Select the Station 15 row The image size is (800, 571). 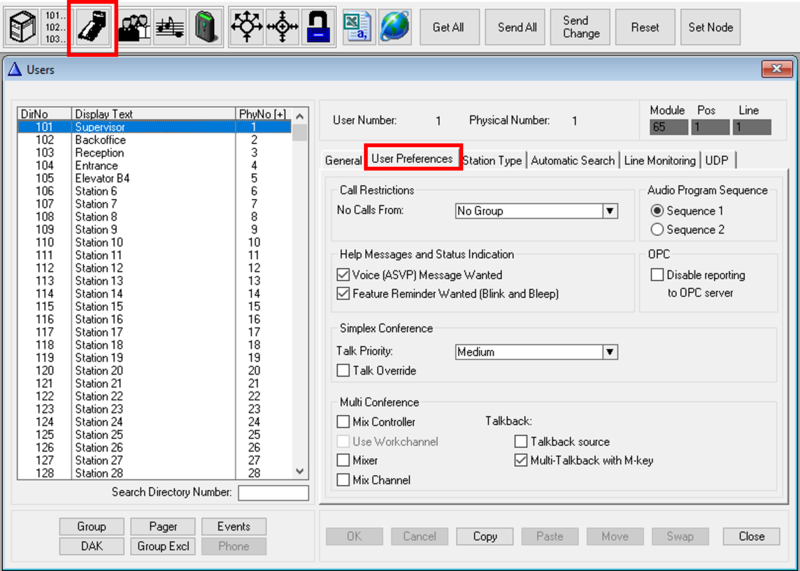(155, 307)
